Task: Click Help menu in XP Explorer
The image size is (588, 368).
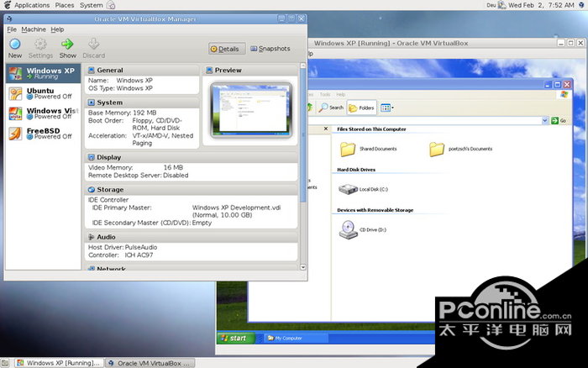Action: click(x=340, y=95)
